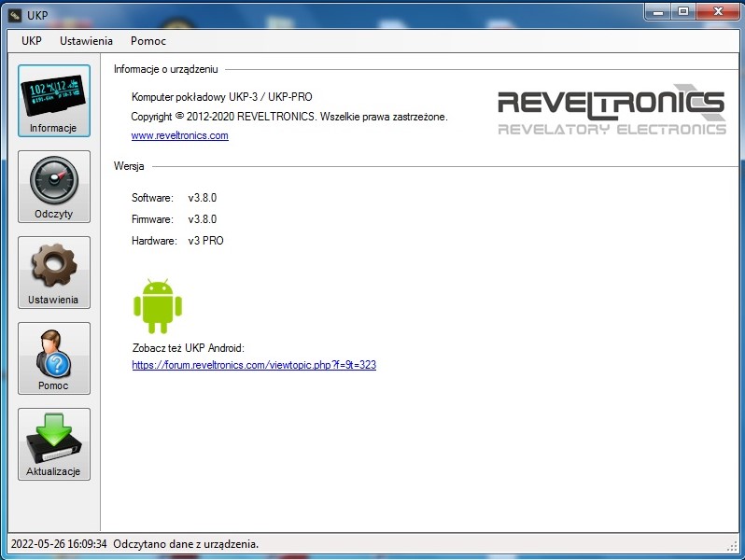Click the Reveltronics logo image
The image size is (745, 560).
[x=612, y=110]
